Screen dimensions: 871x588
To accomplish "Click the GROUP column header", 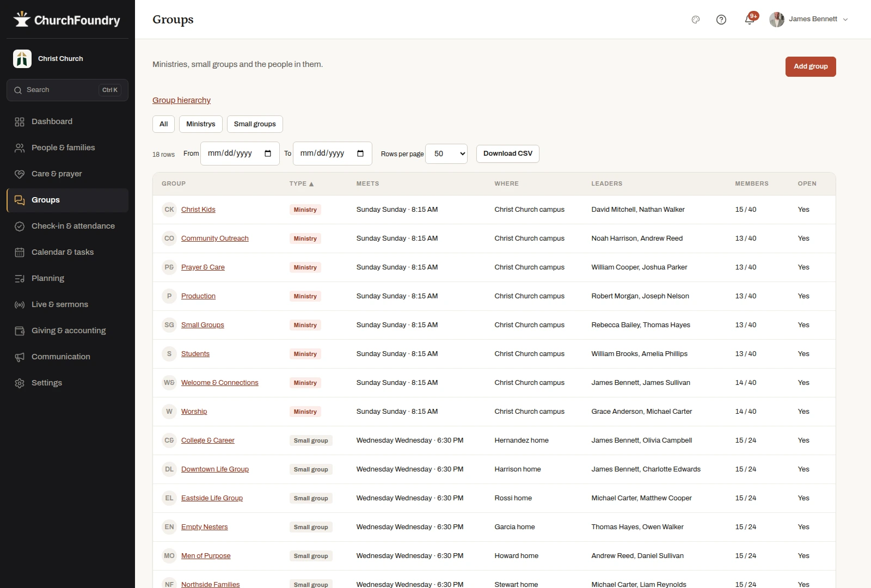I will [174, 184].
